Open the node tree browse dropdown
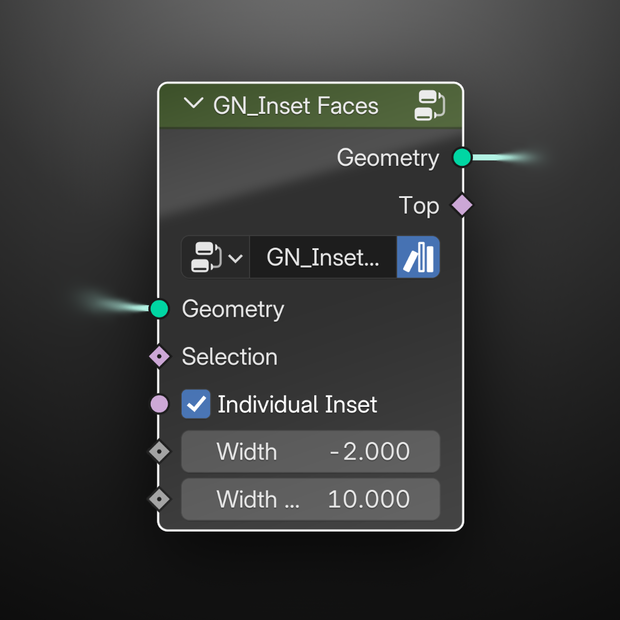This screenshot has width=620, height=620. pos(215,257)
